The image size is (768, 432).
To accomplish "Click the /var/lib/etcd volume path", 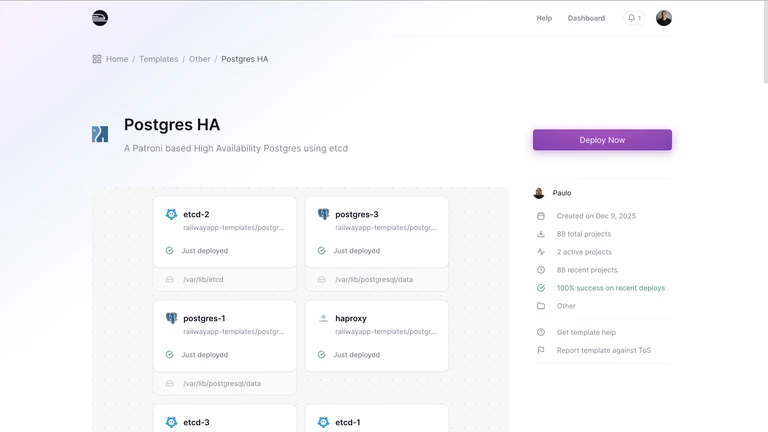I will [x=203, y=279].
